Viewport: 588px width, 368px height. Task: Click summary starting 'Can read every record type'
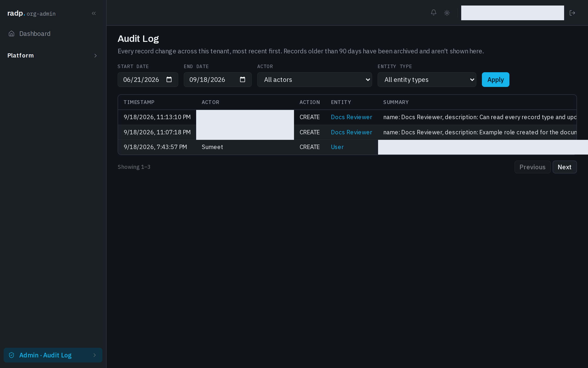tap(480, 117)
